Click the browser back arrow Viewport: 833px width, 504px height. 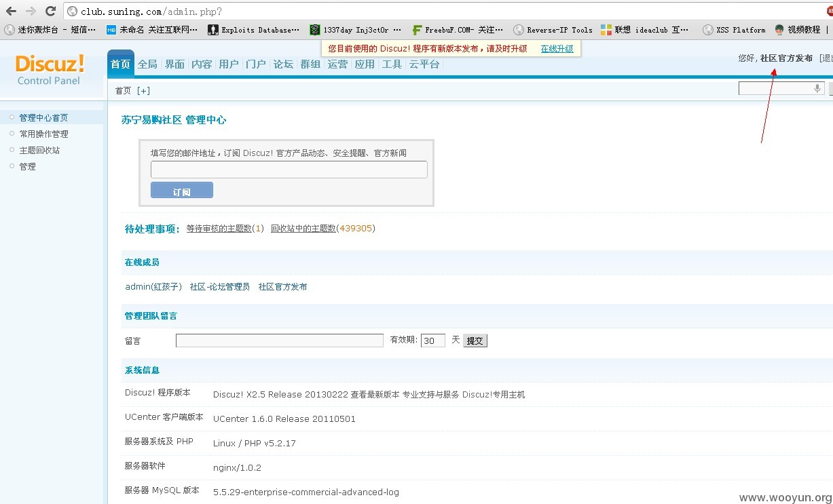[11, 11]
